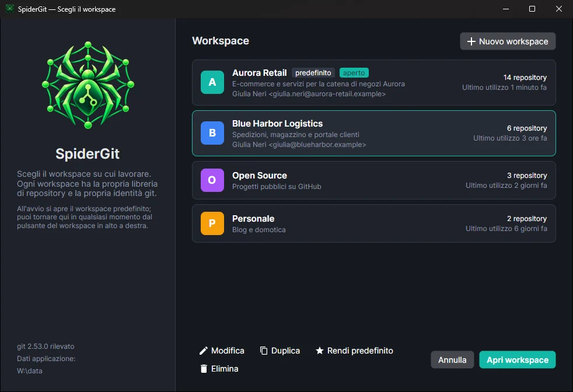Screen dimensions: 573x392
Task: Click the star icon next to Rendi predefinito
Action: tap(320, 351)
